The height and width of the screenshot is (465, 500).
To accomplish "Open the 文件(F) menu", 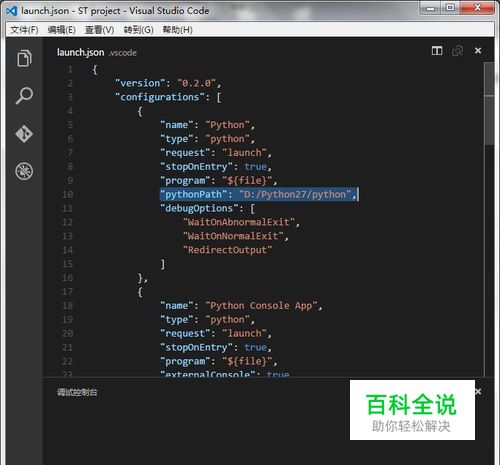I will click(24, 30).
